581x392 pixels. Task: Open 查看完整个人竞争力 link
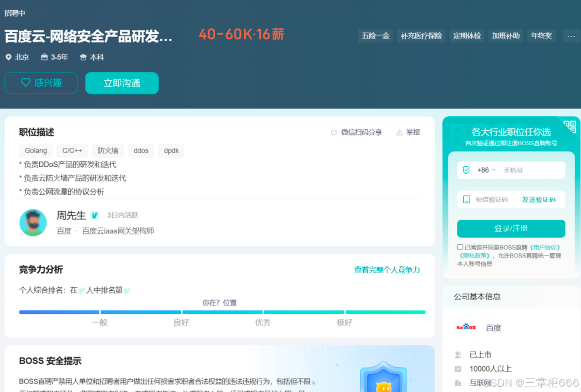[x=387, y=270]
